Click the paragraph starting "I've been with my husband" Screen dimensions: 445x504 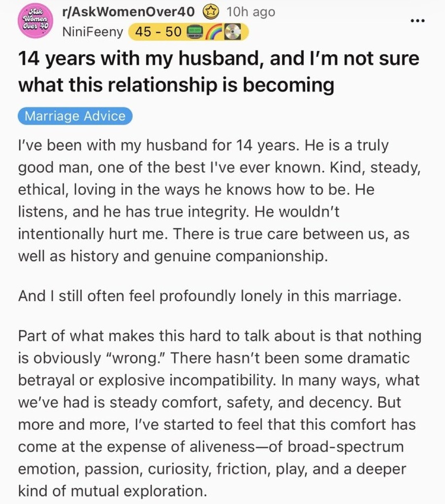point(215,201)
